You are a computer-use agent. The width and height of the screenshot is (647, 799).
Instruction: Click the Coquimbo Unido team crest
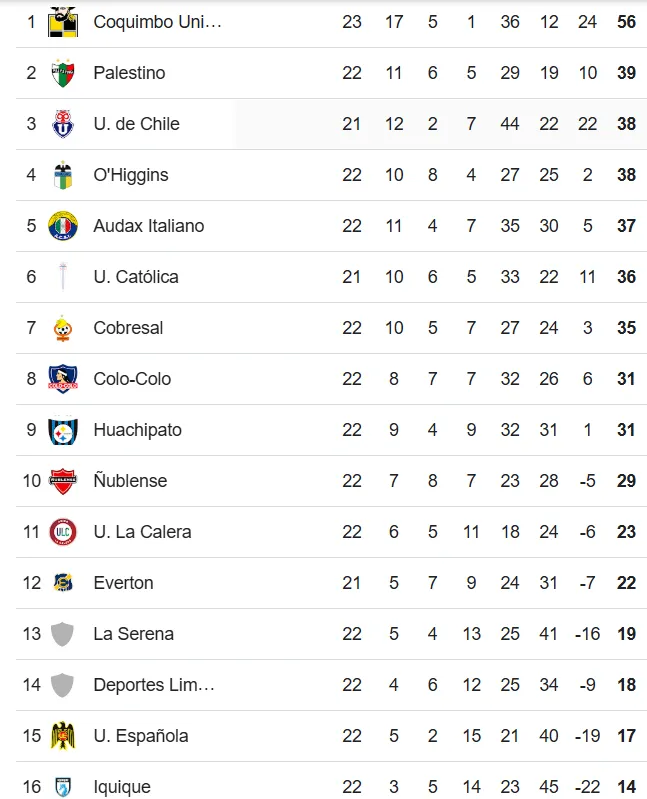tap(63, 21)
